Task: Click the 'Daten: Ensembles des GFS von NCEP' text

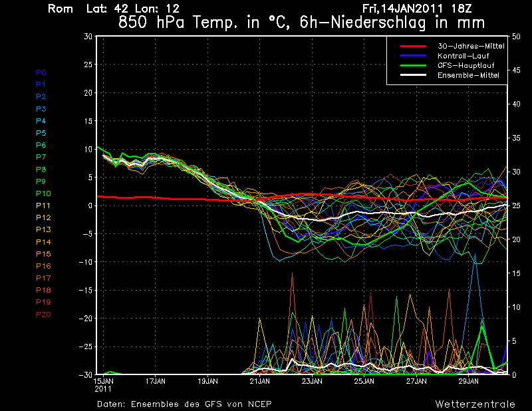Action: pos(184,404)
